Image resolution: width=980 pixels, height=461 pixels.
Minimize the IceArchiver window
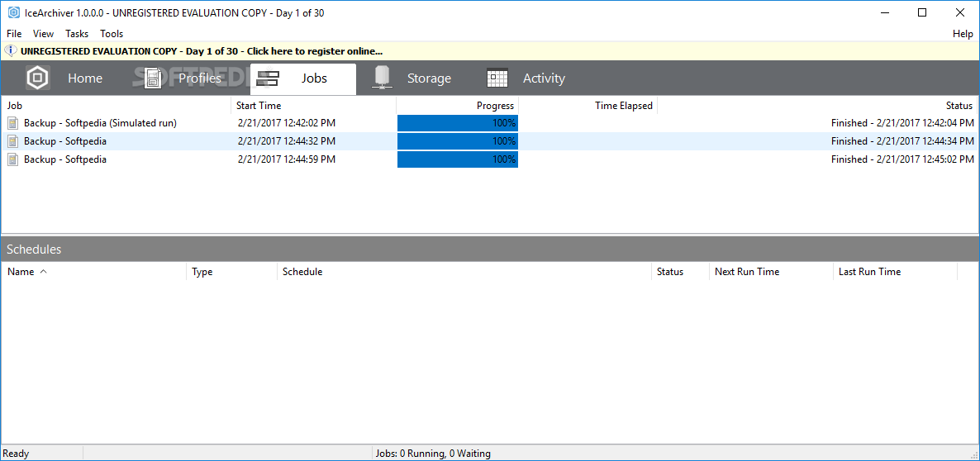click(884, 12)
